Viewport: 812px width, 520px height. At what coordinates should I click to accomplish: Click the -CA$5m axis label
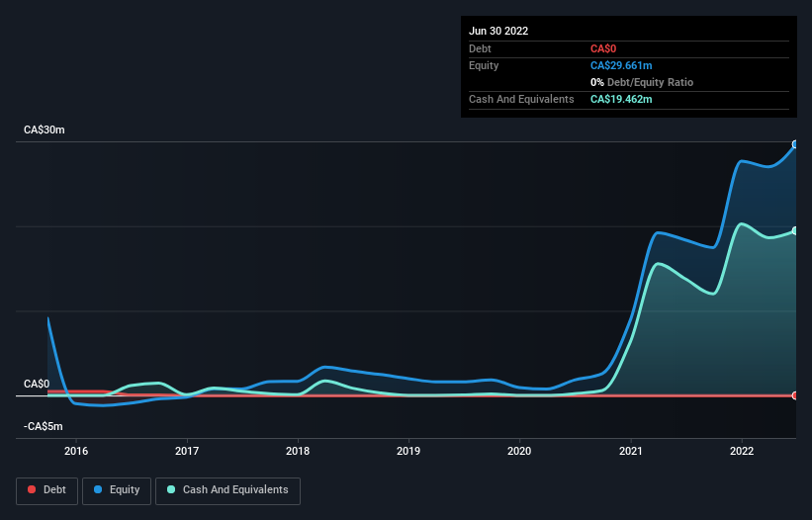click(x=43, y=426)
